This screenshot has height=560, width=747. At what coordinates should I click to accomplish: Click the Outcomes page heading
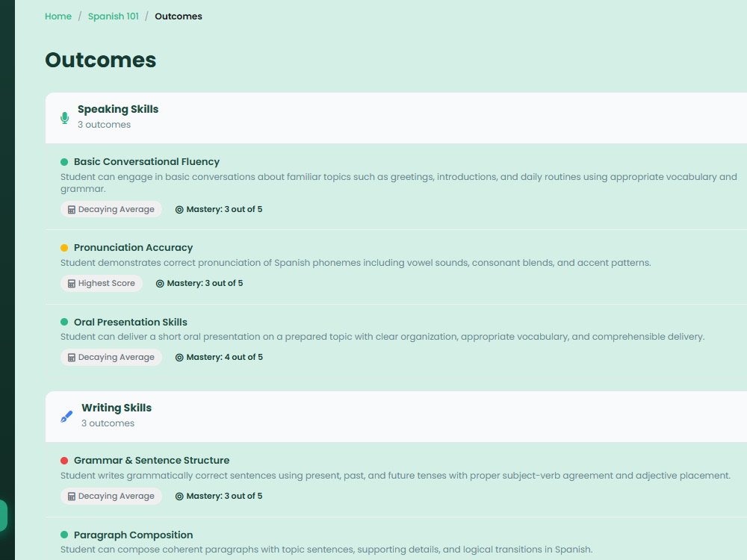click(101, 60)
